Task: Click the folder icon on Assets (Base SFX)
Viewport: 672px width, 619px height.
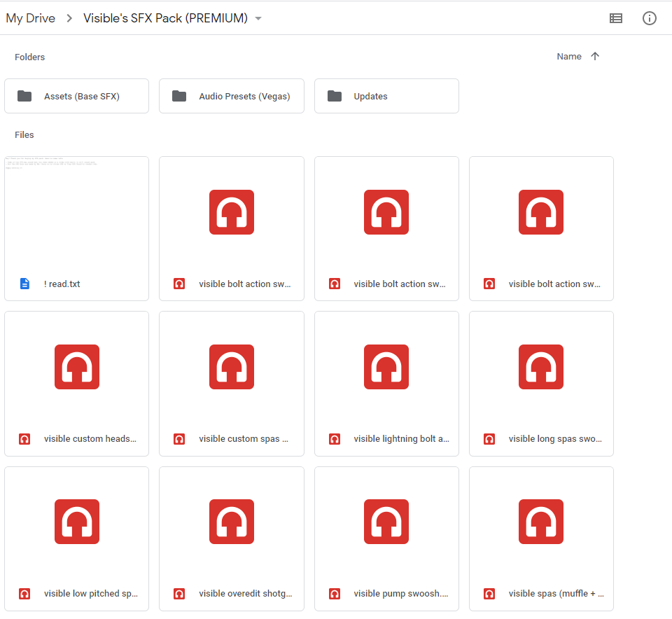Action: click(24, 96)
